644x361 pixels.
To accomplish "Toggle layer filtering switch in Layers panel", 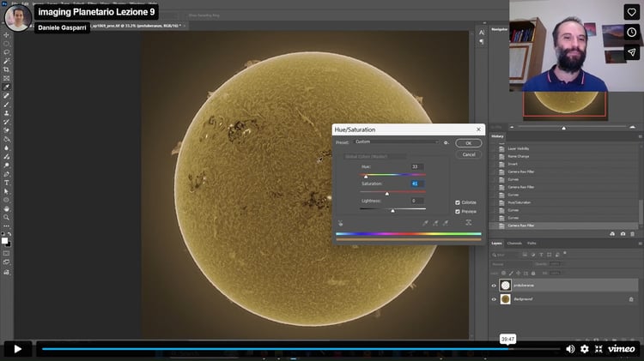I will 565,253.
